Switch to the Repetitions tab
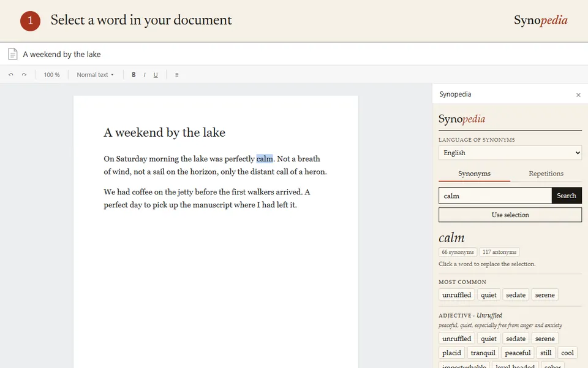Screen dimensions: 588x368 coord(546,174)
